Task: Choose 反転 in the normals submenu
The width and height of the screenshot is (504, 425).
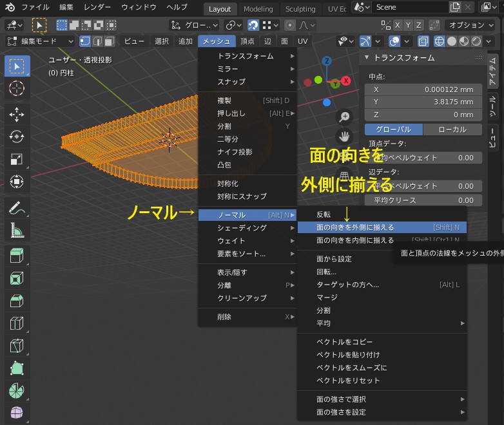Action: coord(382,214)
